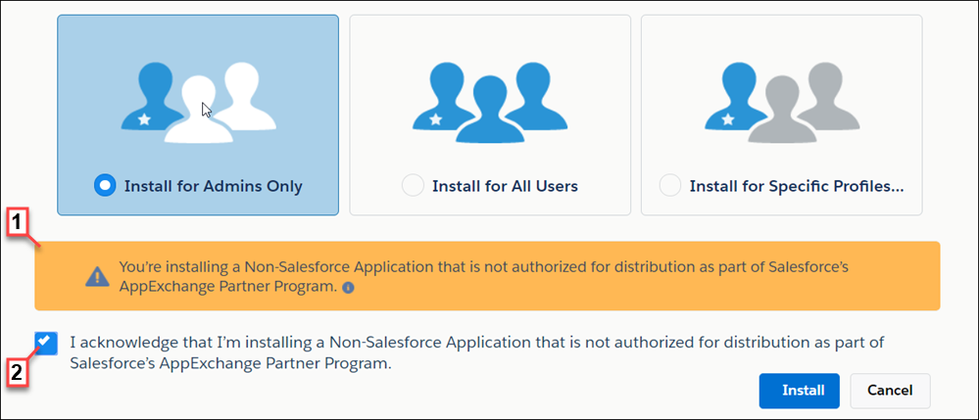Cancel the package installation
The width and height of the screenshot is (980, 420).
coord(889,390)
